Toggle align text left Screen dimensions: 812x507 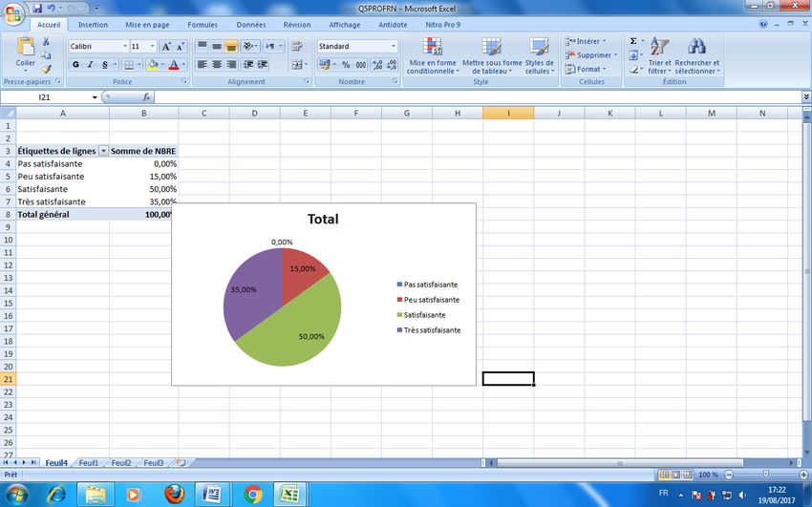(x=203, y=64)
